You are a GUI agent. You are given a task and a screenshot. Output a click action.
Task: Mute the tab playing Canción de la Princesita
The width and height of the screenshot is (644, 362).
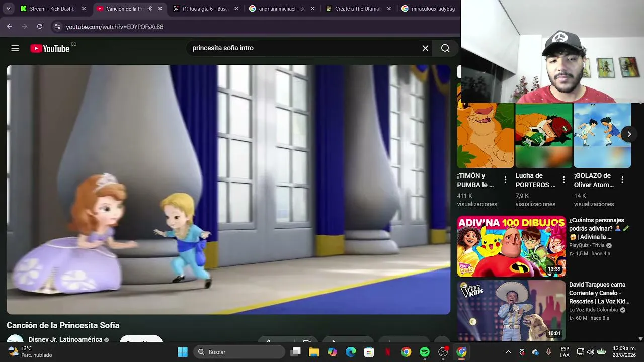(x=150, y=9)
